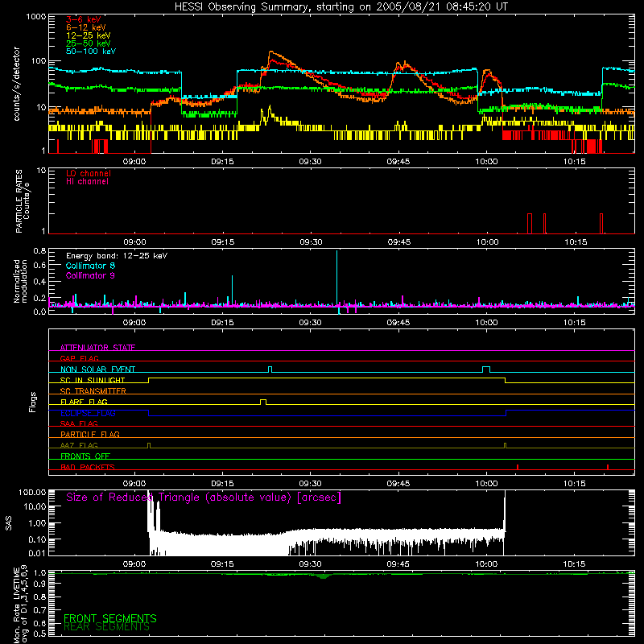Screen dimensions: 644x644
Task: Click the '10:15' label under the flags panel
Action: pyautogui.click(x=574, y=484)
